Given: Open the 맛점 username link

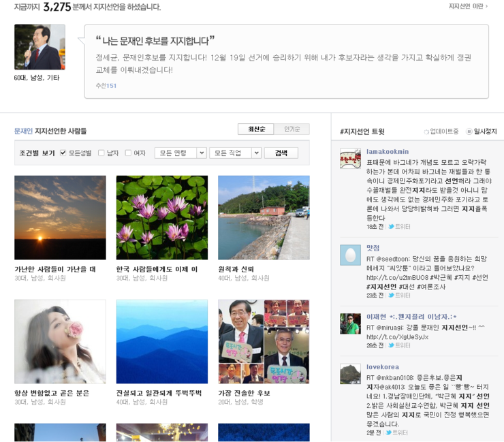Looking at the screenshot, I should (x=373, y=248).
